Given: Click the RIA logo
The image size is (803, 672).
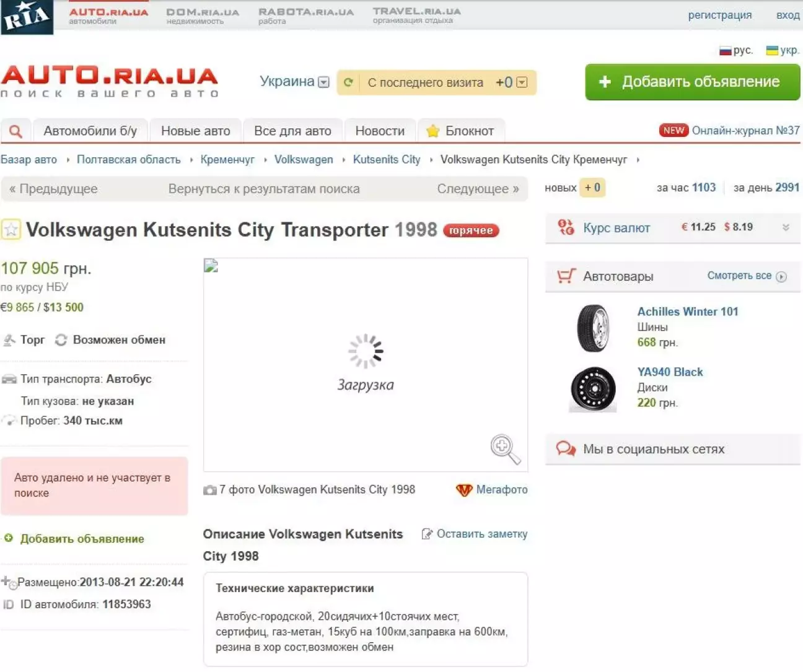Looking at the screenshot, I should tap(27, 17).
